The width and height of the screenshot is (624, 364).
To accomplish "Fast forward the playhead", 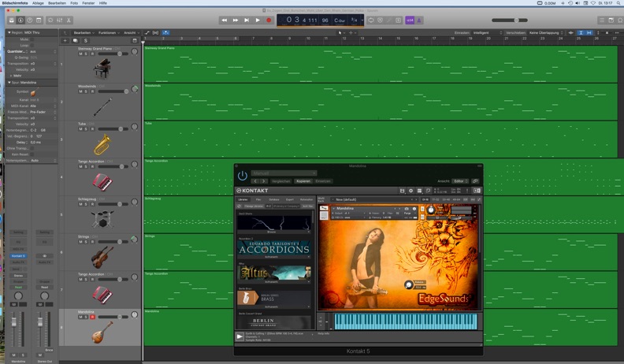I will [x=236, y=20].
